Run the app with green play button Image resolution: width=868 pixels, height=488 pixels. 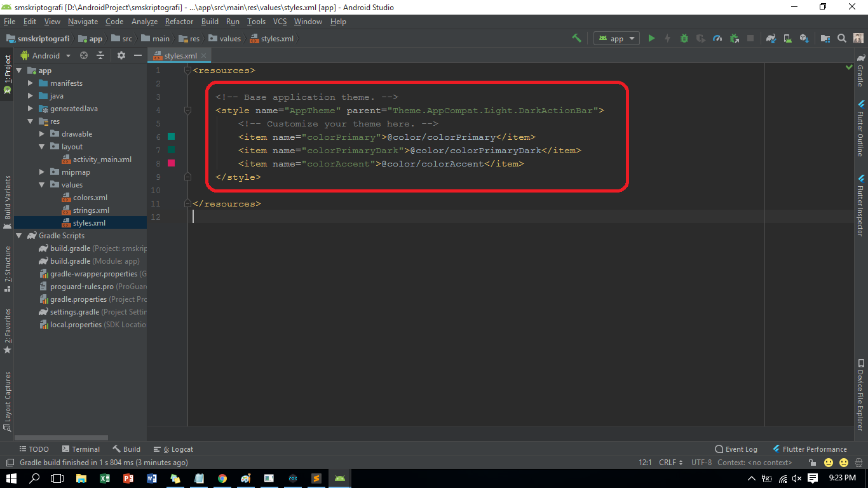(651, 38)
